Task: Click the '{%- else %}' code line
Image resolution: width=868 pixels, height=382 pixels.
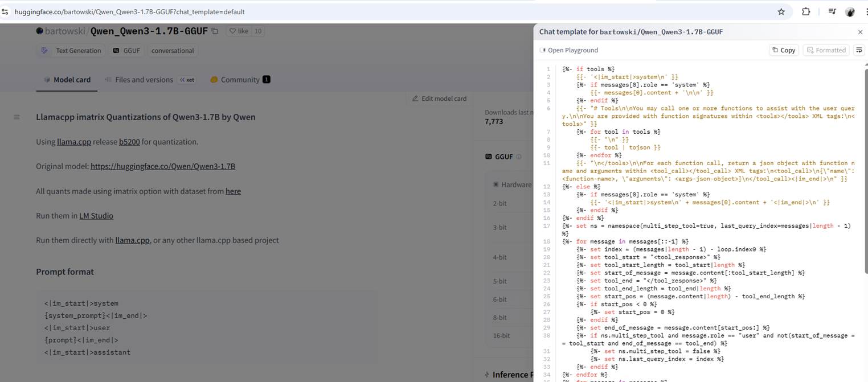Action: tap(581, 187)
